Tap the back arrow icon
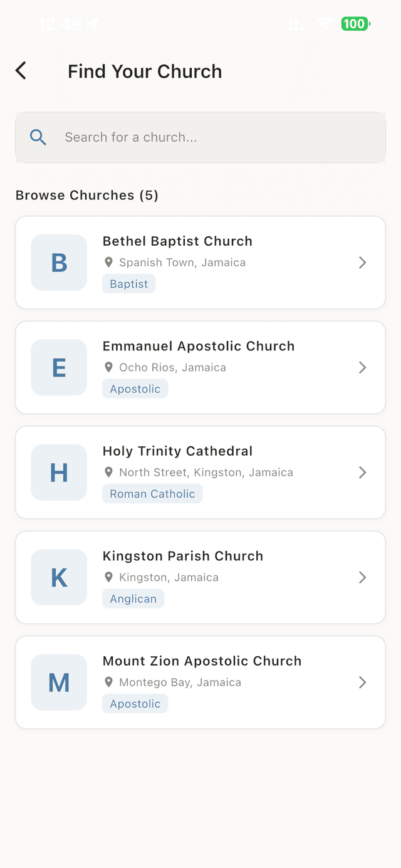This screenshot has height=868, width=401. click(x=21, y=70)
